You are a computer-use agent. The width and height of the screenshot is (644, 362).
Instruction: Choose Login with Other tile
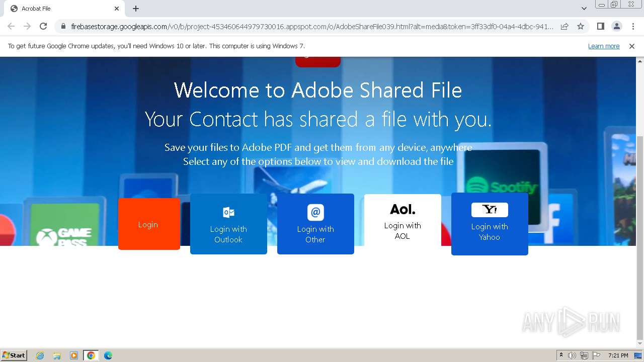(x=315, y=224)
